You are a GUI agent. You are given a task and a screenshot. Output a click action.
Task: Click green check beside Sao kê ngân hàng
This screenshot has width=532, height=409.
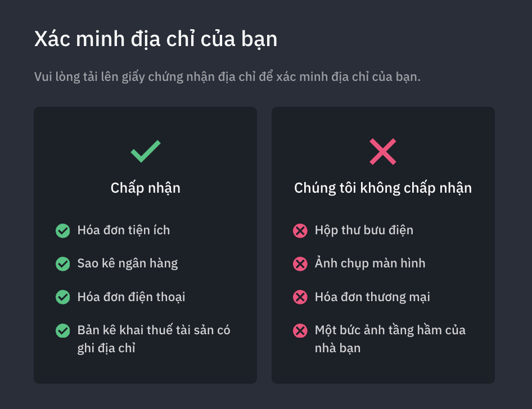63,264
